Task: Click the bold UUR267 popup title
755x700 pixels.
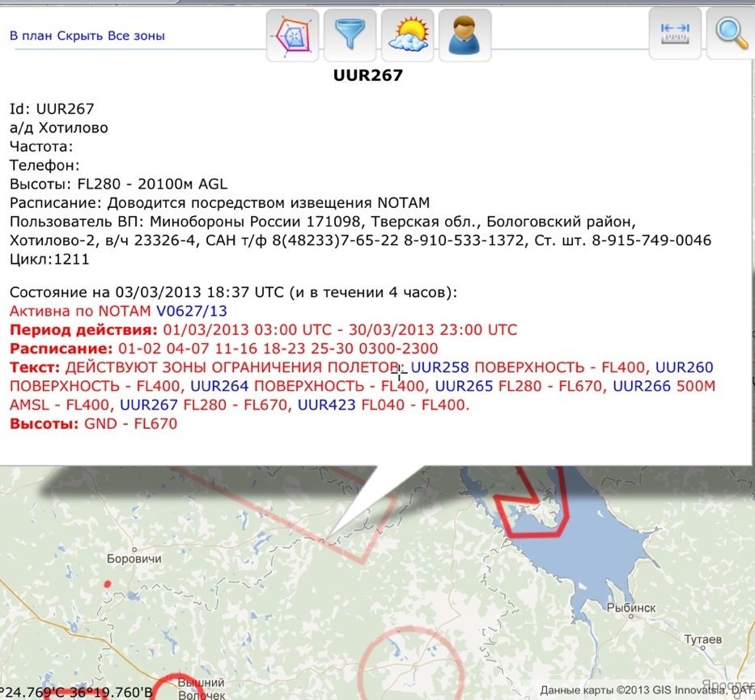Action: tap(368, 75)
